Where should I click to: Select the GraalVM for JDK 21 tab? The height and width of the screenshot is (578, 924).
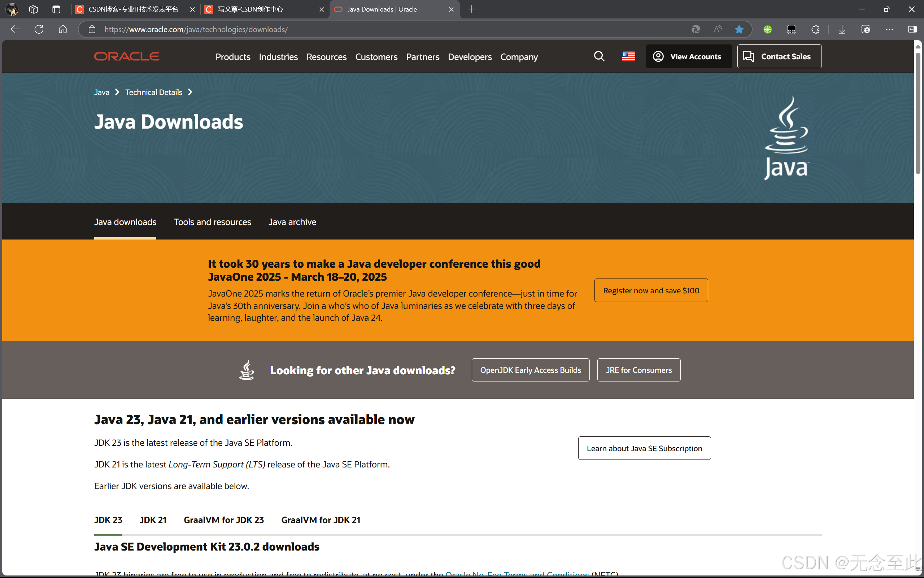click(x=321, y=520)
